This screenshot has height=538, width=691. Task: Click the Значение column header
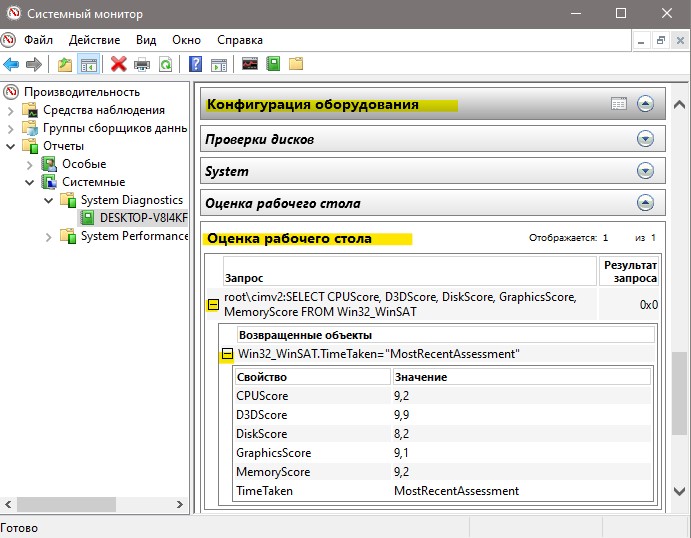coord(522,377)
